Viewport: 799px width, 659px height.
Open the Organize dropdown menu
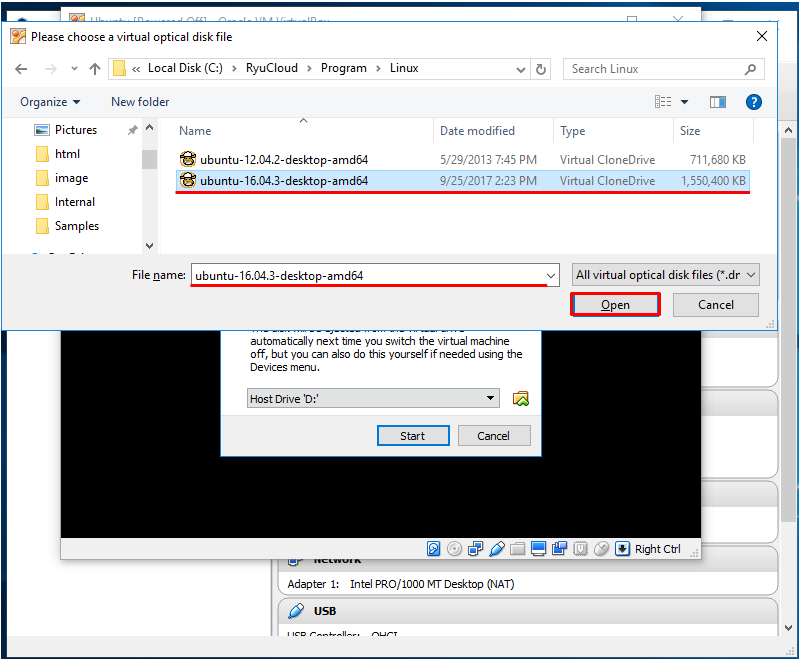pyautogui.click(x=50, y=102)
